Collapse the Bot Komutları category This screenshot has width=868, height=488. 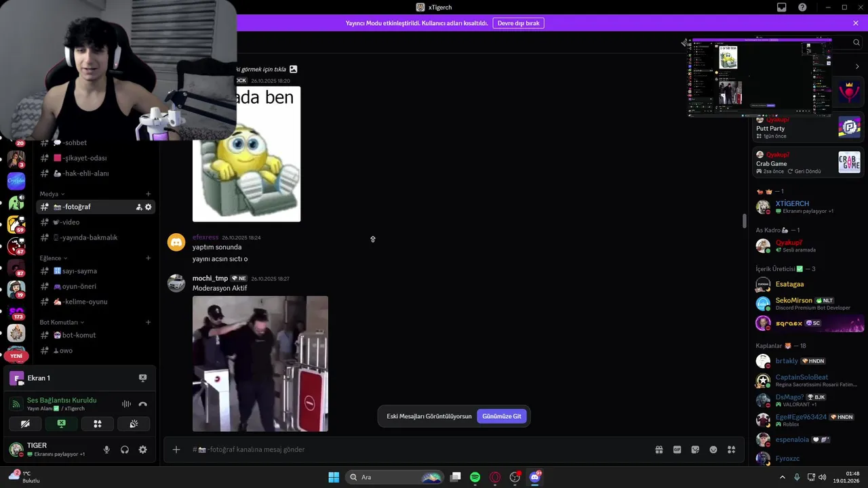(x=62, y=323)
